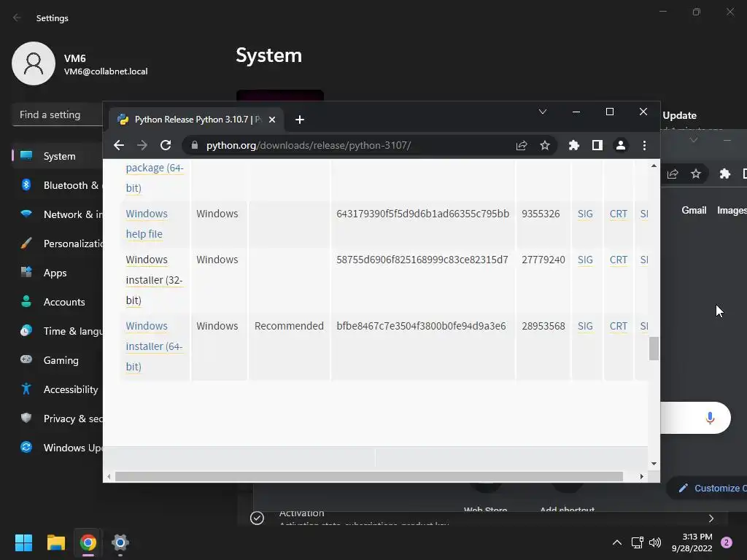Click the microphone voice search icon in Google window

coord(710,418)
